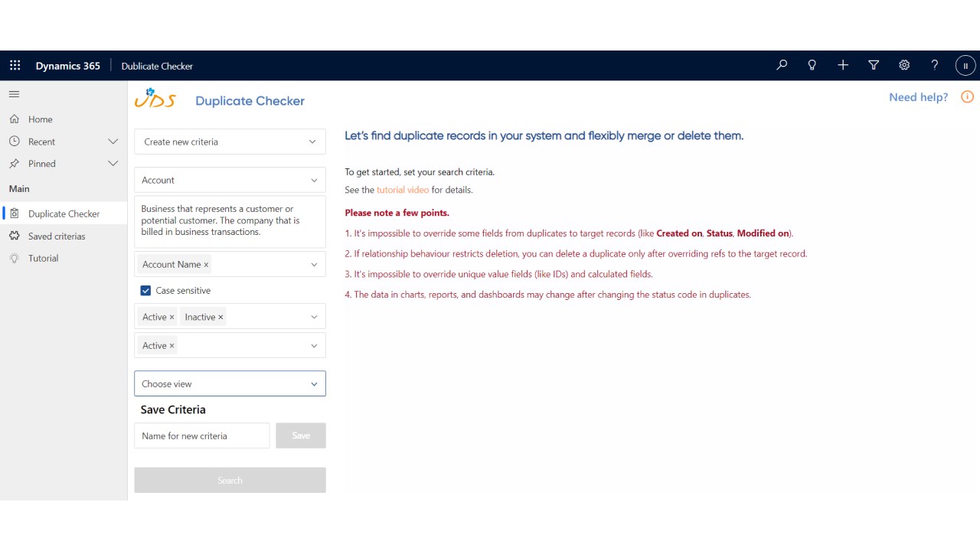The image size is (980, 551).
Task: Remove Active tag in the status row
Action: (x=171, y=318)
